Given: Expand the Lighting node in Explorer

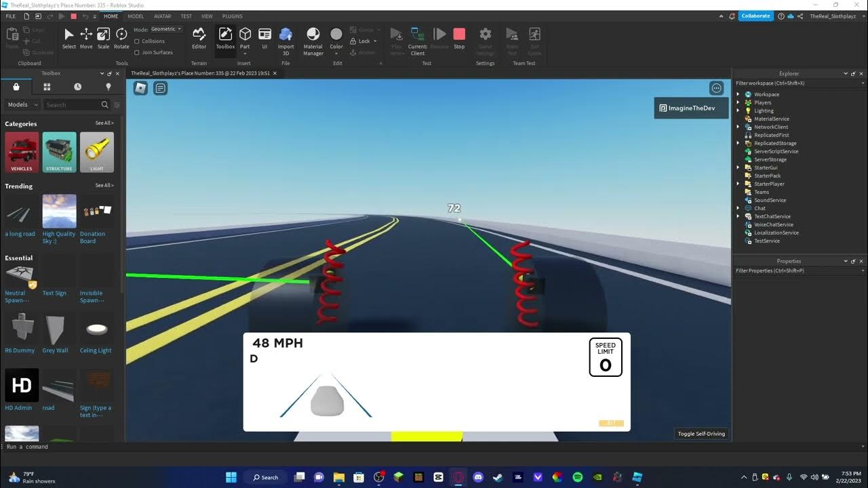Looking at the screenshot, I should 738,110.
